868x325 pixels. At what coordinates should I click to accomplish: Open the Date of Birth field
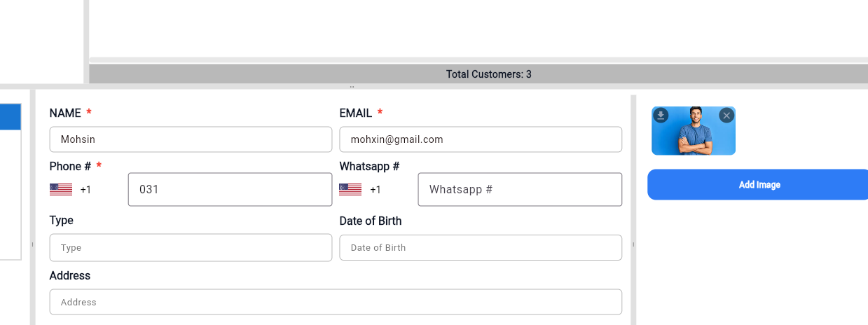click(481, 248)
